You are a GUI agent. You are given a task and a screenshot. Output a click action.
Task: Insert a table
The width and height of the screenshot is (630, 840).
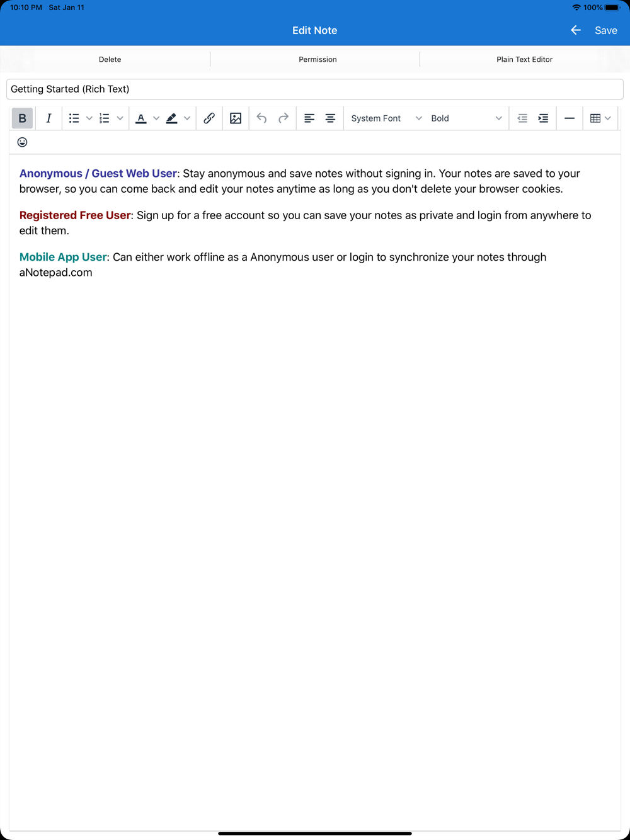coord(595,118)
